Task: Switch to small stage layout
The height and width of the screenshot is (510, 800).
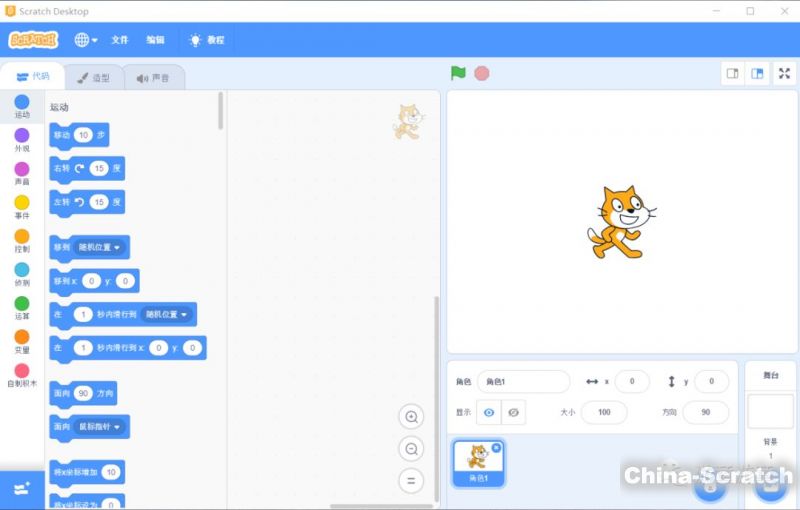Action: click(x=733, y=73)
